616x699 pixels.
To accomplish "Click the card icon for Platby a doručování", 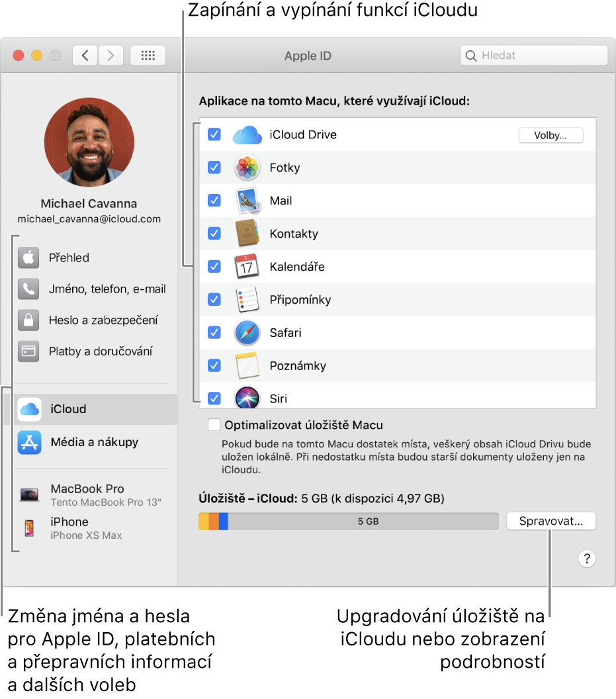I will pos(28,351).
